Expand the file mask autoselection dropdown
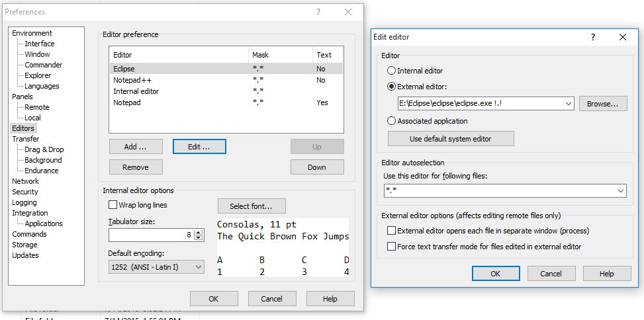 [x=620, y=190]
